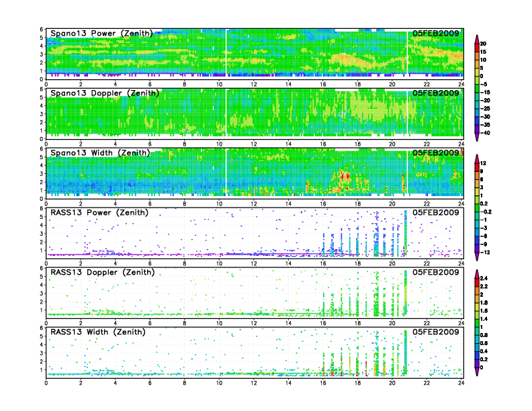Click hour 12 tick under Spano13 Power plot
Viewport: 532px width, 411px height.
254,84
